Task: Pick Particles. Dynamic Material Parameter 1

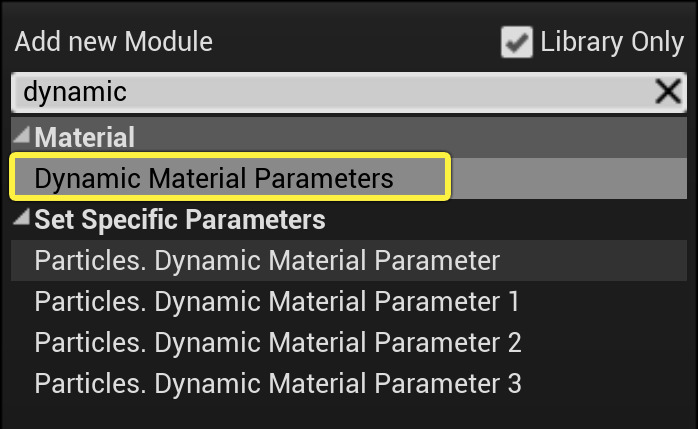Action: coord(277,301)
